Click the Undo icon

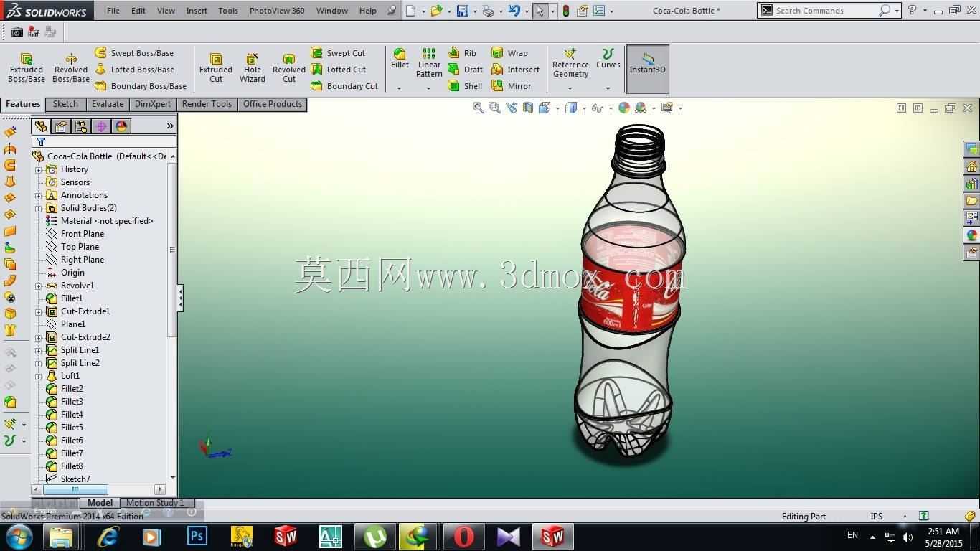pos(514,11)
